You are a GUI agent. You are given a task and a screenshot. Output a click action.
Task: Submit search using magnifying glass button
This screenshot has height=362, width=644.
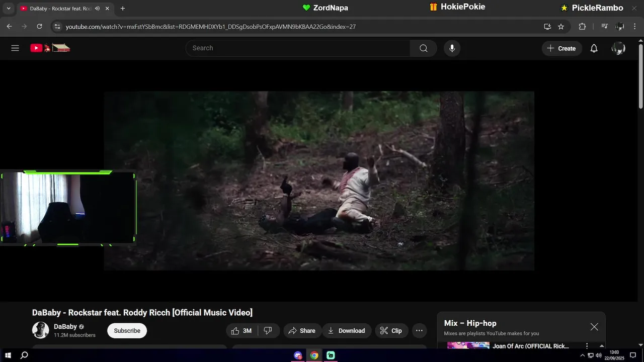tap(423, 48)
